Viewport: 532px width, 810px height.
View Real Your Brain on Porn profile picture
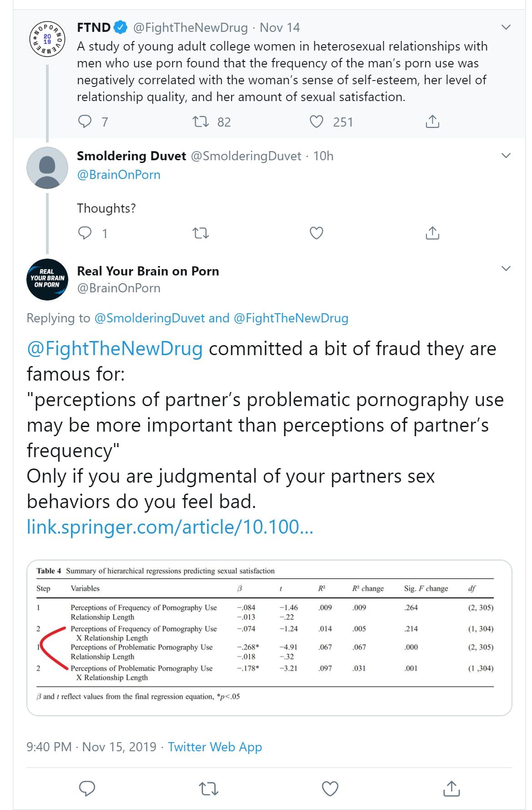click(x=47, y=280)
